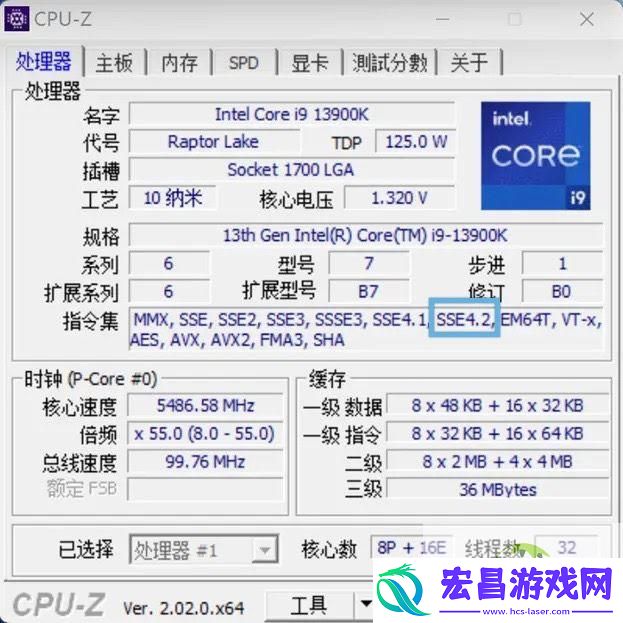This screenshot has width=623, height=623.
Task: Click the instruction set list starting with MMX
Action: 366,329
